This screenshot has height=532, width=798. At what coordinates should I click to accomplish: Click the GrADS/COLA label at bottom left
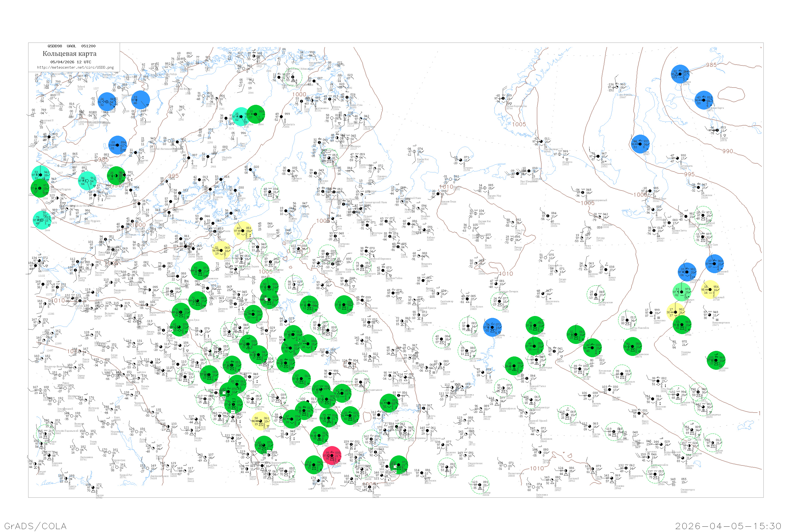click(x=35, y=526)
